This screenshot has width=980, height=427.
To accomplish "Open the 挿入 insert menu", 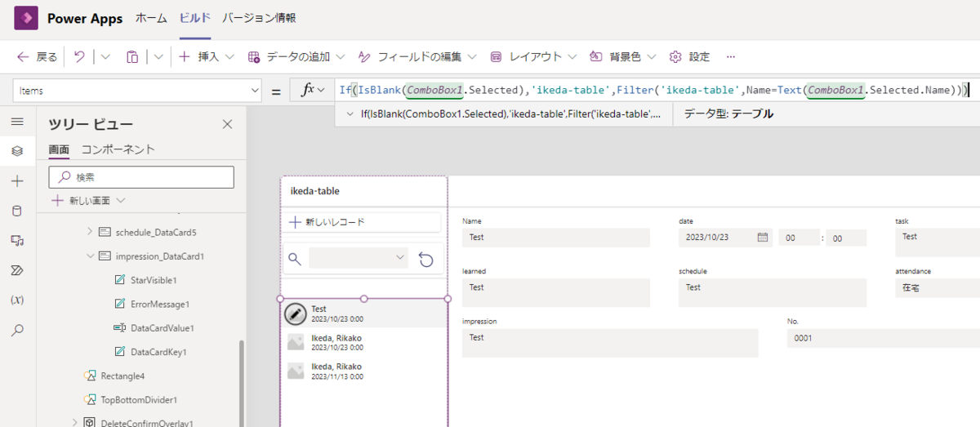I will pos(207,57).
